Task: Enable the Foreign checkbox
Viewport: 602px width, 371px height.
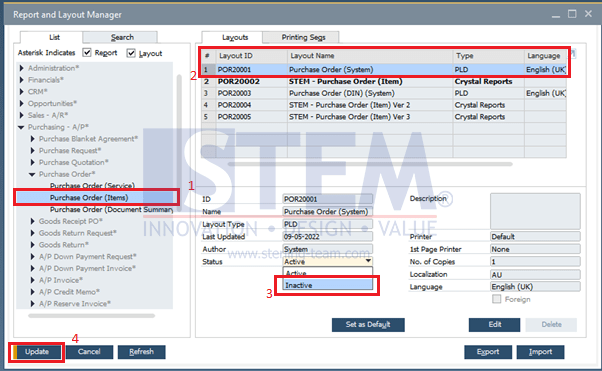Action: (x=496, y=299)
